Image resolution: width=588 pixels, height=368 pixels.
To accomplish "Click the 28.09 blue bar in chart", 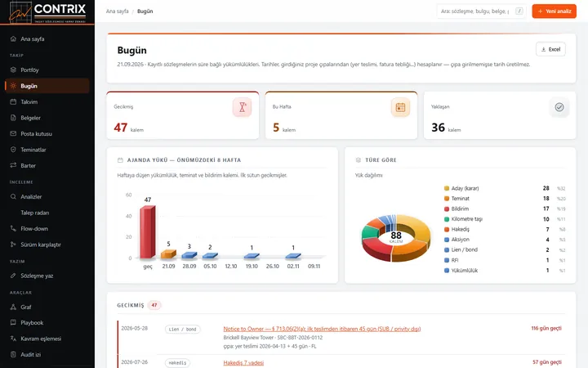I will coord(189,255).
